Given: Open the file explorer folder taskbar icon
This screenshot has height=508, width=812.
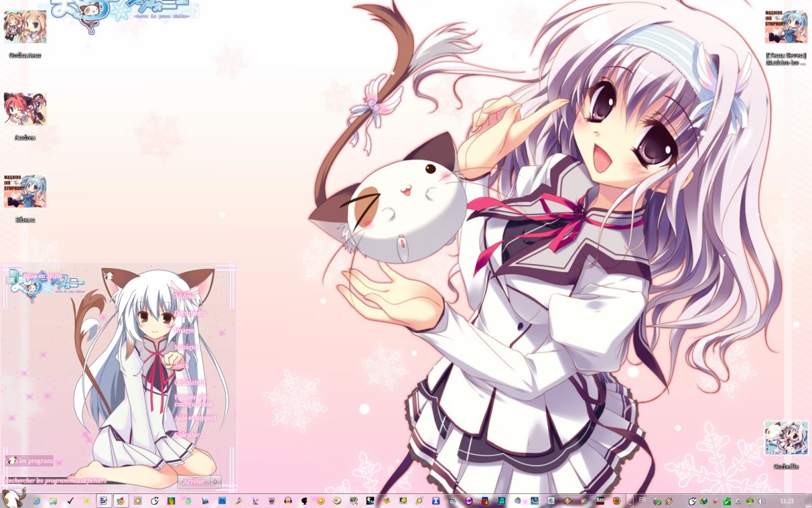Looking at the screenshot, I should point(53,501).
